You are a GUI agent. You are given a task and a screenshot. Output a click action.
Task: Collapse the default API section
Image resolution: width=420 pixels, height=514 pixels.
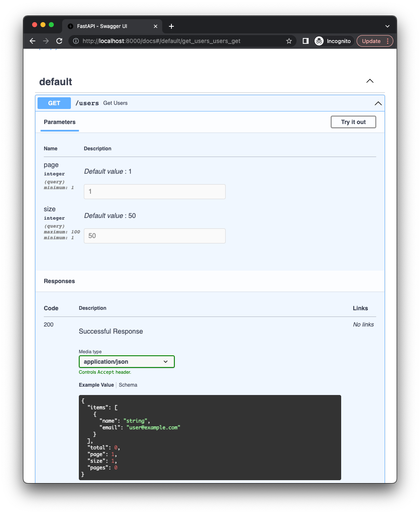tap(370, 81)
